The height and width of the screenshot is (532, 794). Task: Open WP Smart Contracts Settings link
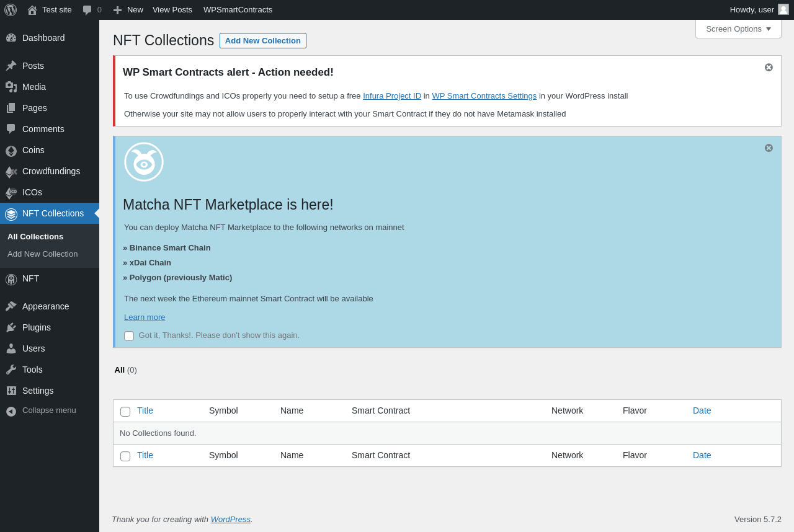click(484, 96)
